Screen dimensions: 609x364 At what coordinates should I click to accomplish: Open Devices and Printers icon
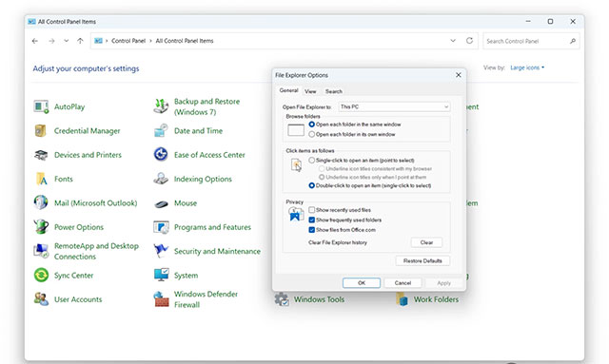[41, 155]
